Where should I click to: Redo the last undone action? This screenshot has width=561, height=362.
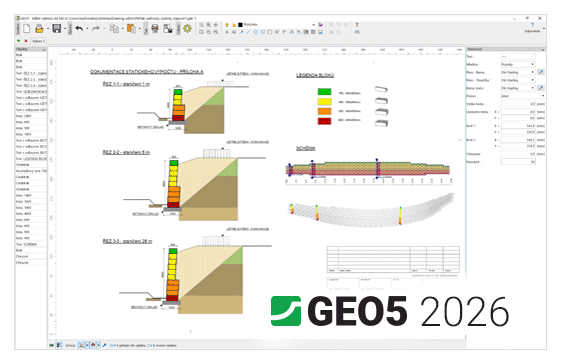click(x=96, y=29)
